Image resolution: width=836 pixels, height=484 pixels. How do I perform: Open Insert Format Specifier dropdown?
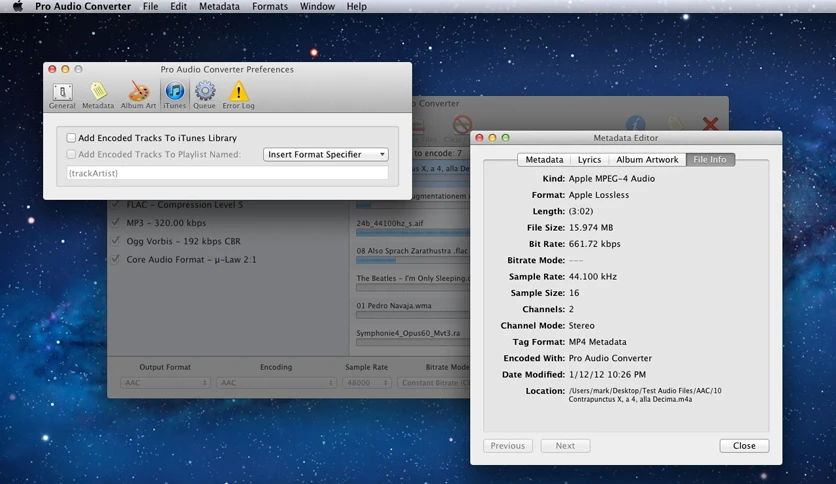(326, 155)
